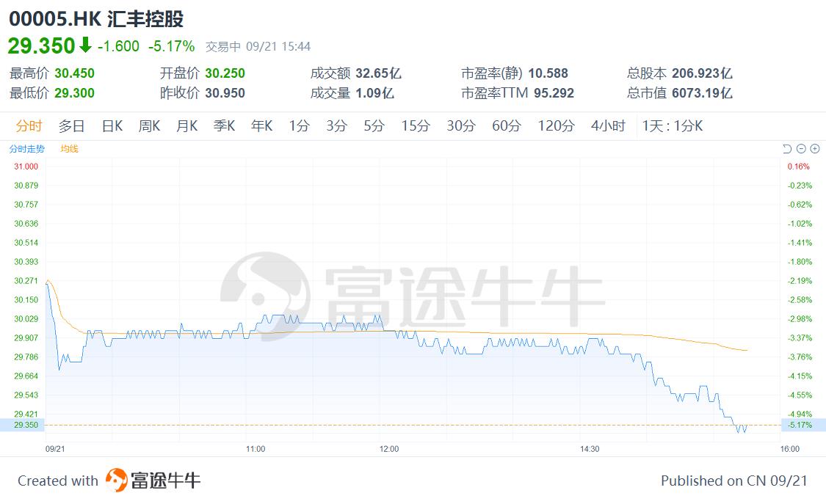Select the 5分 interval
The image size is (826, 504).
pos(373,125)
